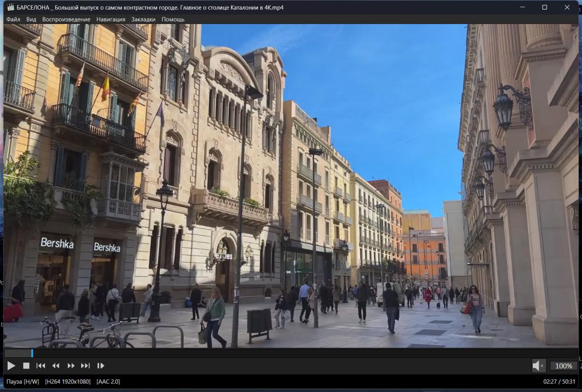Rewind the video backward

point(56,365)
